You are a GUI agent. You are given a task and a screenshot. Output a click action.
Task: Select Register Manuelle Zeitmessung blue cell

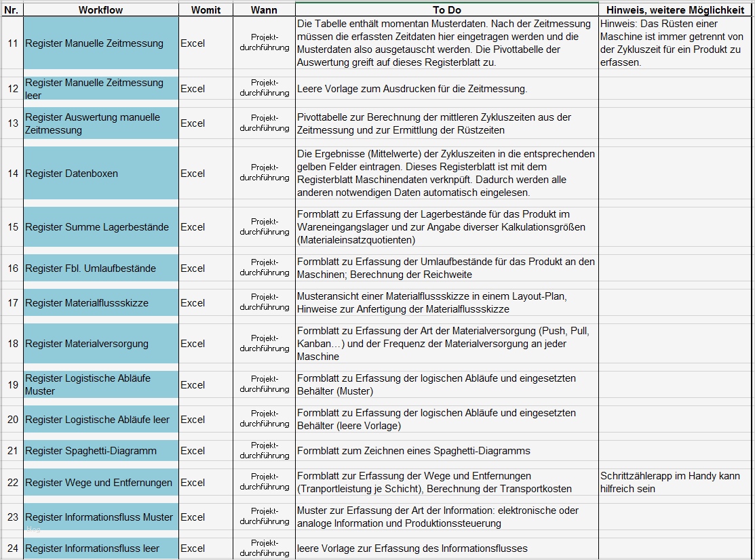(100, 43)
